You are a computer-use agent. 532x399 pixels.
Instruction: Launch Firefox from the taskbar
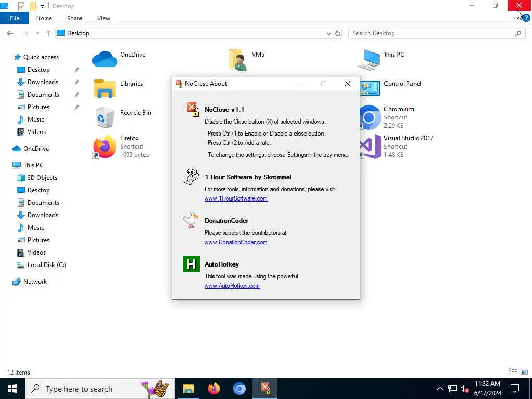214,389
